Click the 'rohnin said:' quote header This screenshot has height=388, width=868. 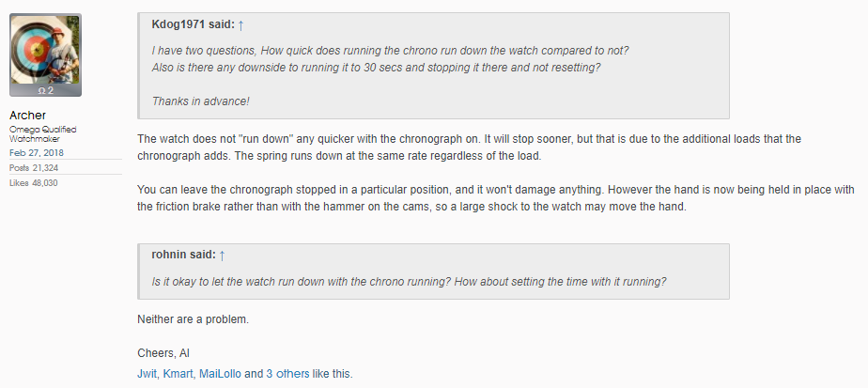pyautogui.click(x=183, y=255)
